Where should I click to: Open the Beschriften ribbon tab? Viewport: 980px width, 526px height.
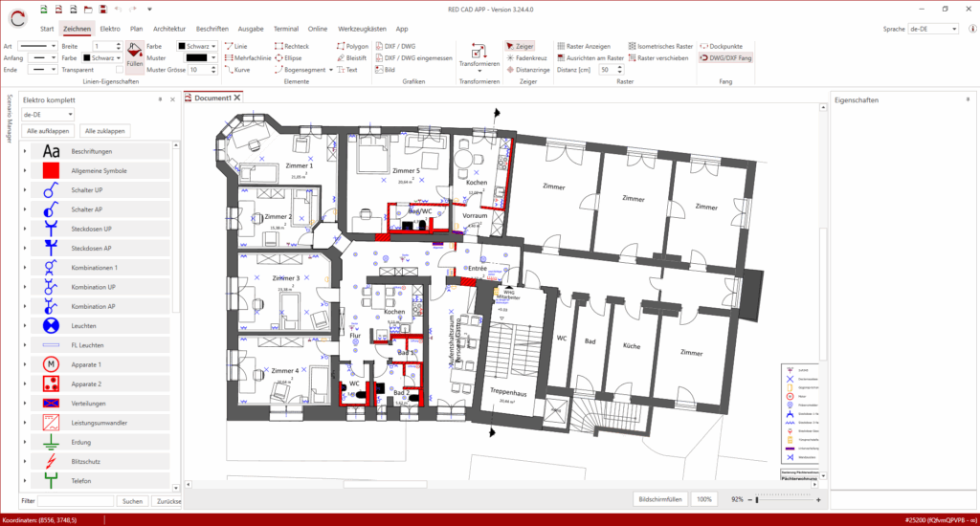coord(212,29)
